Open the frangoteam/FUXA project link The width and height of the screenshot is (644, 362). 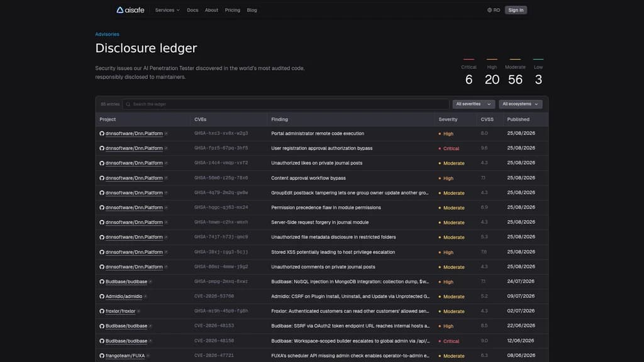[125, 356]
